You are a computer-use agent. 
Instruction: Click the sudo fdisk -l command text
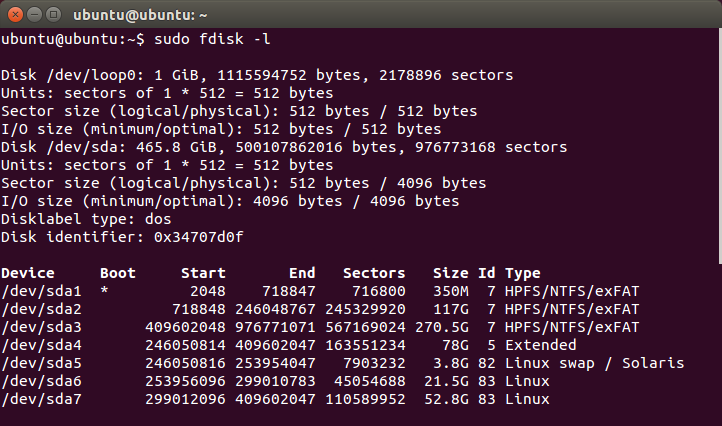pos(212,39)
